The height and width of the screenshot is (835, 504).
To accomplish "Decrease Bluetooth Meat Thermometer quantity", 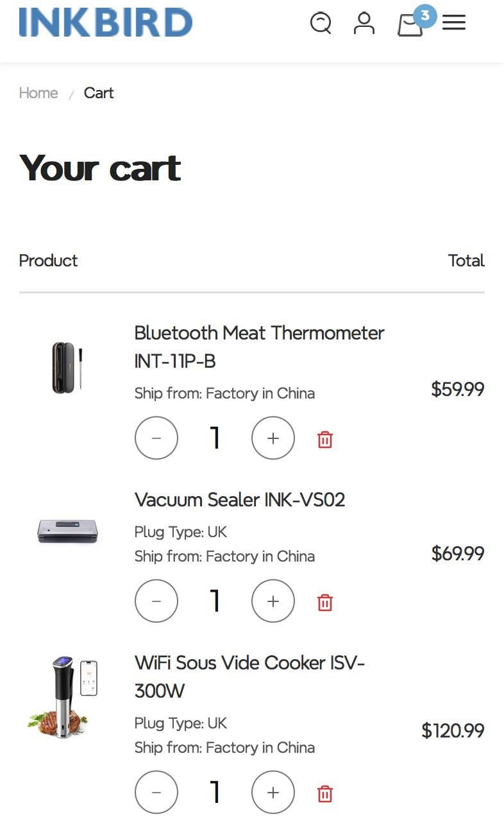I will pyautogui.click(x=156, y=438).
